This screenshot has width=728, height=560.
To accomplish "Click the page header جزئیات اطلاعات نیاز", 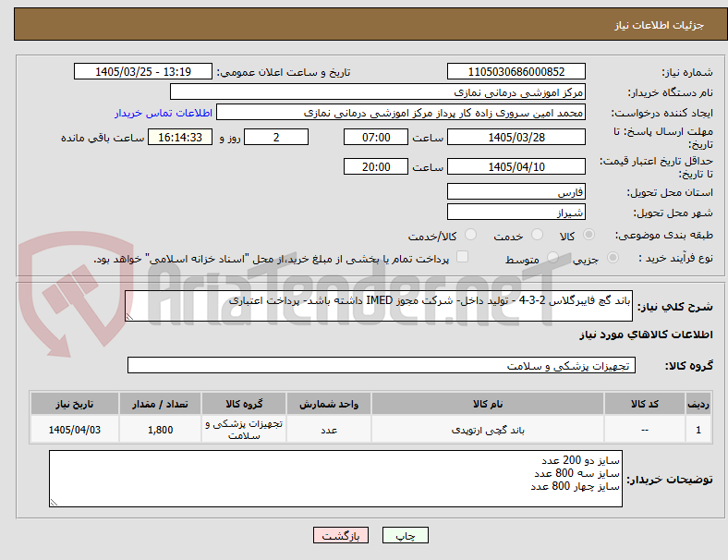I will [x=660, y=25].
